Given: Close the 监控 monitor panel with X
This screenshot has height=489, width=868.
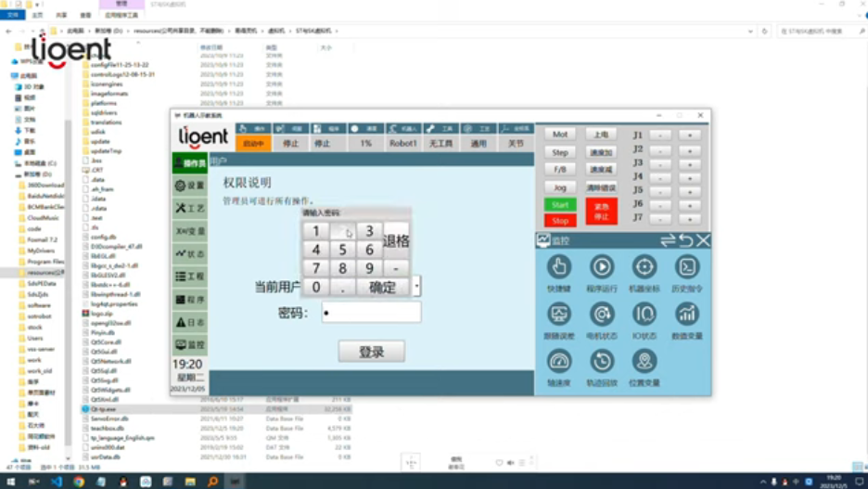Looking at the screenshot, I should click(703, 240).
